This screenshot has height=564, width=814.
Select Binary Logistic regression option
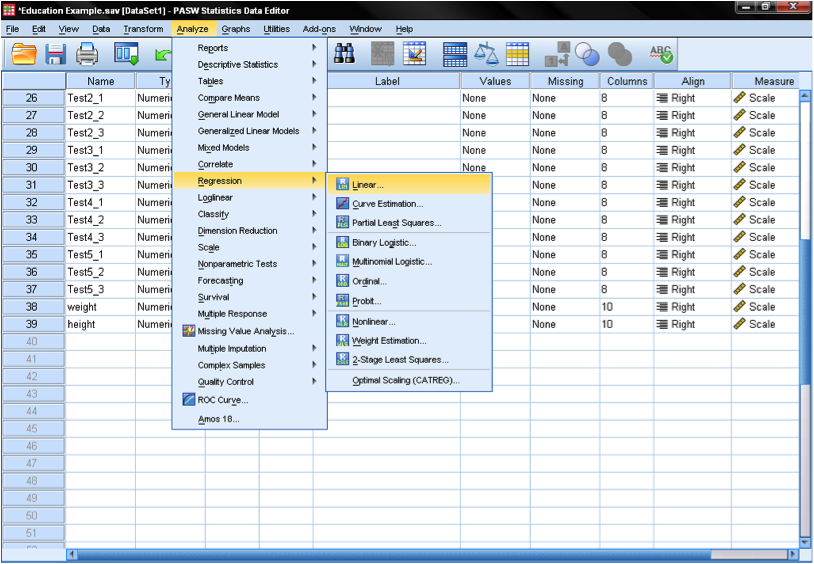[x=384, y=243]
